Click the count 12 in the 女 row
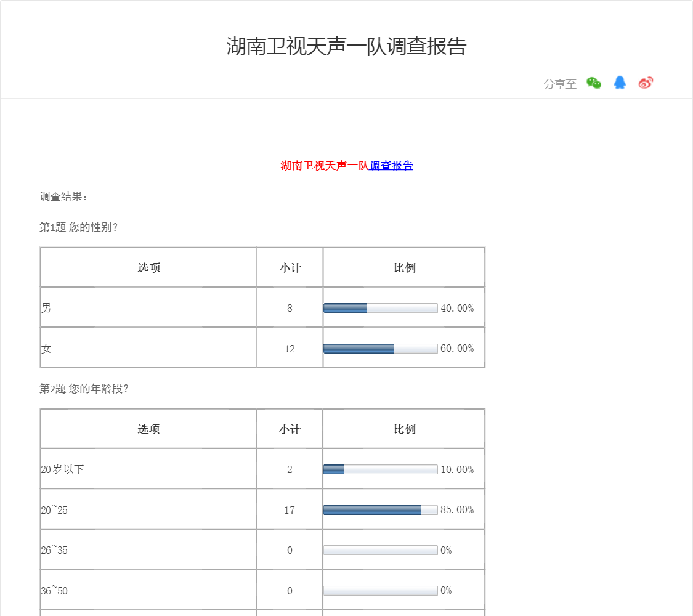This screenshot has height=616, width=693. point(290,349)
